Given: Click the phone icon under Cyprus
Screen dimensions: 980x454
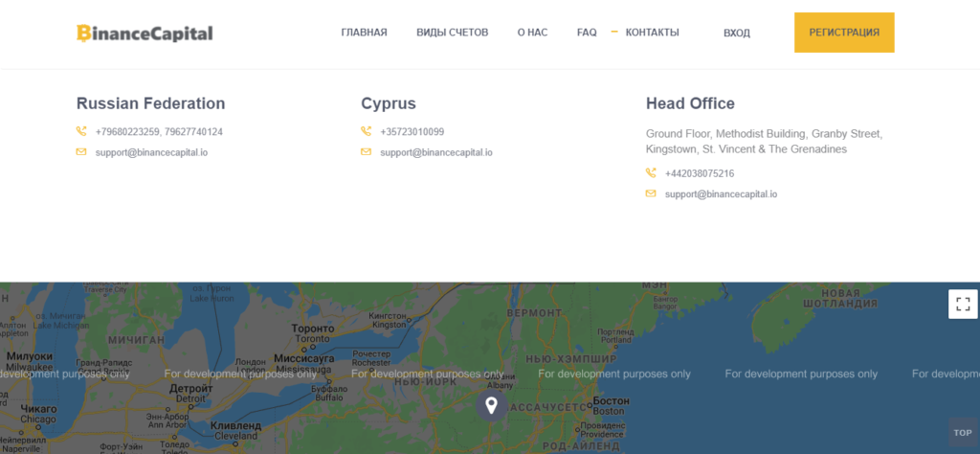Looking at the screenshot, I should (367, 131).
